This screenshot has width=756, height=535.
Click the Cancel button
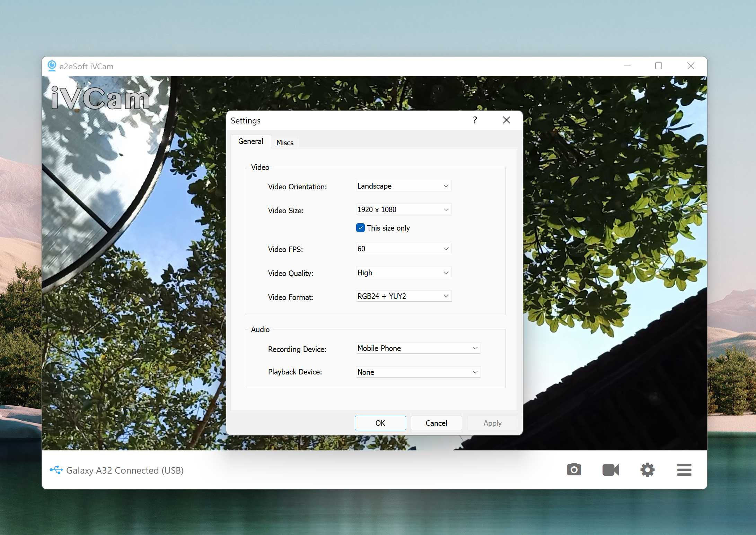coord(436,423)
